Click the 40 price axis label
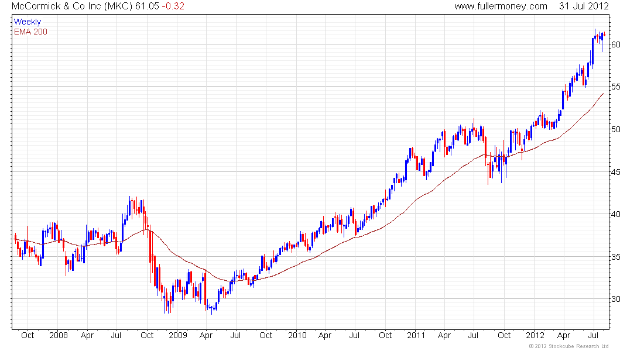This screenshot has height=351, width=644. click(616, 214)
